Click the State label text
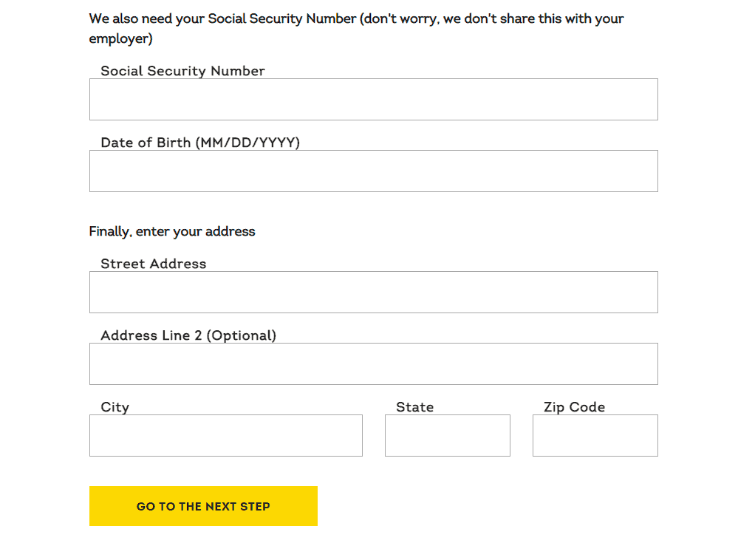Image resolution: width=738 pixels, height=560 pixels. point(414,407)
